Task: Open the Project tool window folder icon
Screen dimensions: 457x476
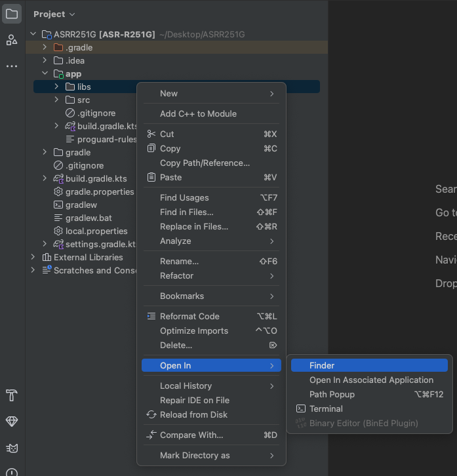Action: pyautogui.click(x=12, y=14)
